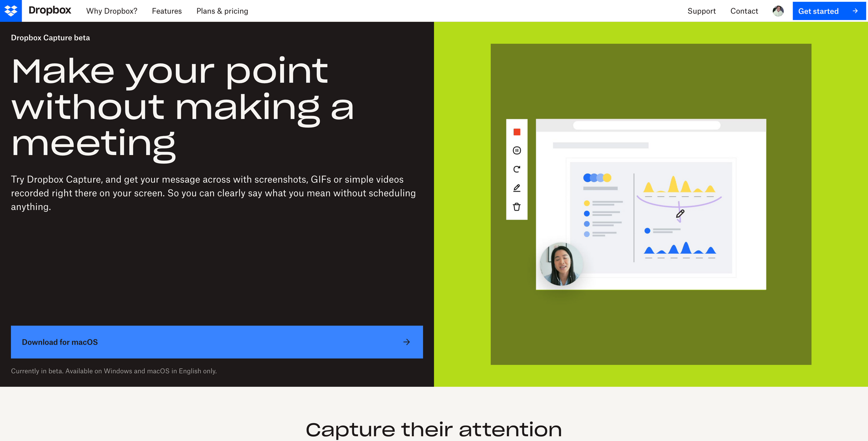Open the Why Dropbox? menu
Viewport: 868px width, 441px height.
coord(112,11)
